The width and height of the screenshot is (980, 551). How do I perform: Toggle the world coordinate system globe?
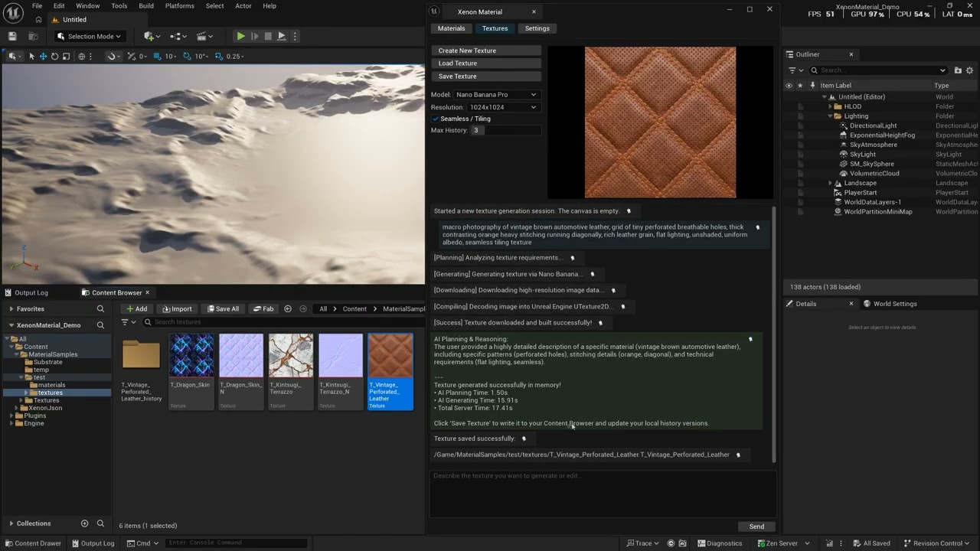point(81,56)
